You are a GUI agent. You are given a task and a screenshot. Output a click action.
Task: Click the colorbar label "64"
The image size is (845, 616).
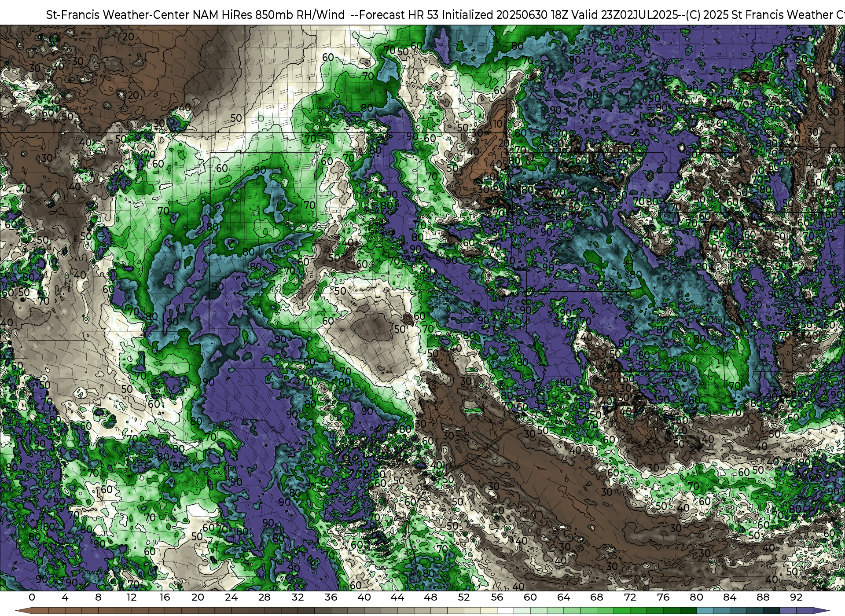click(x=564, y=597)
